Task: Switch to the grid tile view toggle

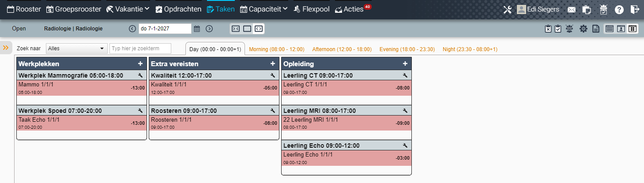Action: [x=633, y=29]
